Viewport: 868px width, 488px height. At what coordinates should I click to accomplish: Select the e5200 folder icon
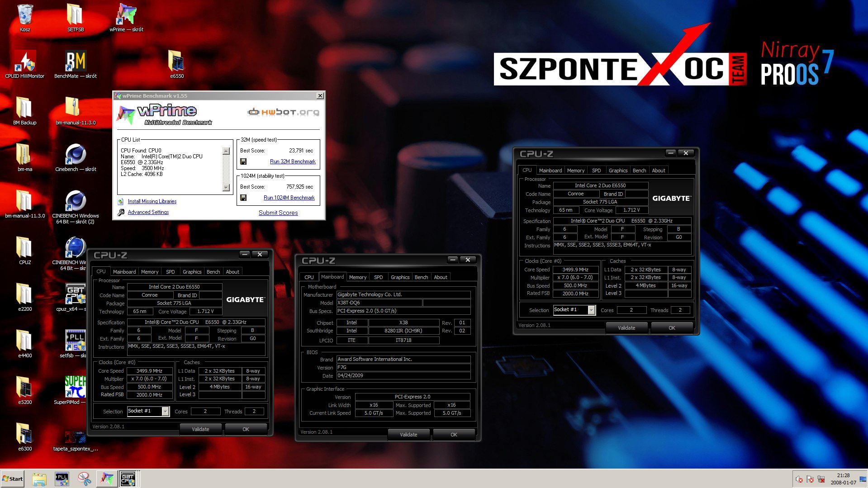click(x=25, y=391)
